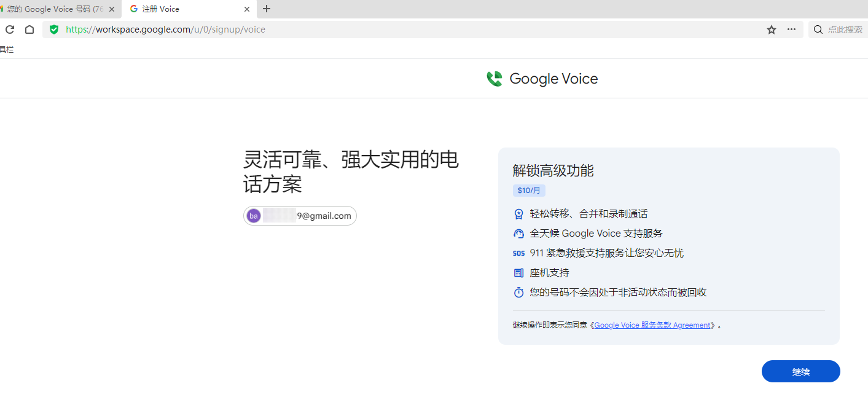868x402 pixels.
Task: Click the desk phone support icon
Action: (x=518, y=273)
